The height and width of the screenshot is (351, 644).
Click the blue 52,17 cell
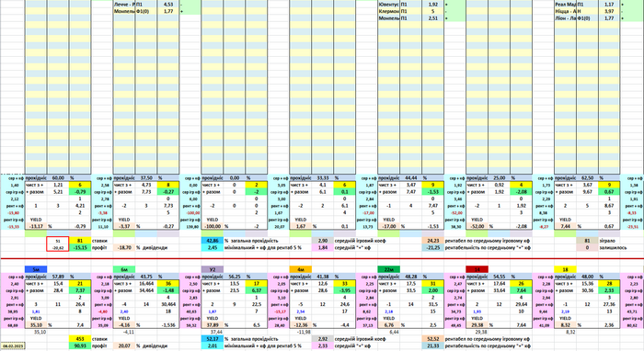[x=213, y=339]
